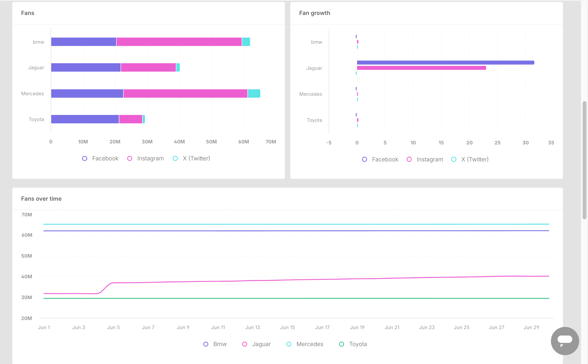Click the 'Fans' card title
588x364 pixels.
click(x=28, y=13)
